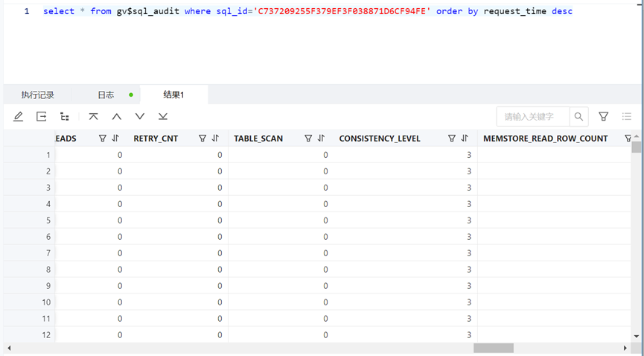Sort the RETRY_CNT column
Image resolution: width=644 pixels, height=356 pixels.
(x=215, y=139)
